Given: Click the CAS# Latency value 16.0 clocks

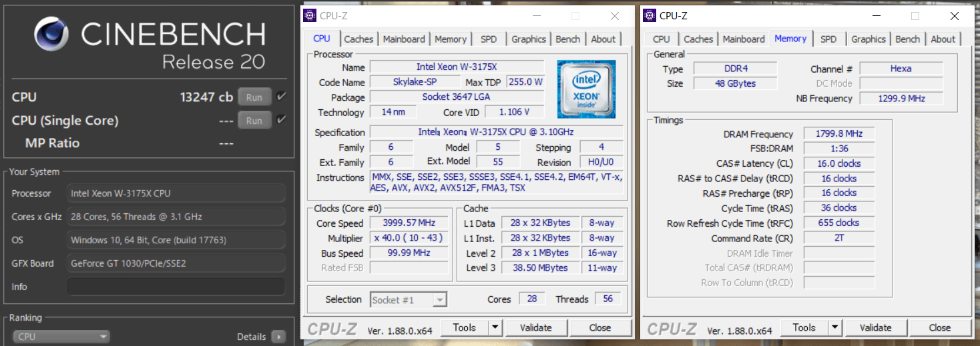Looking at the screenshot, I should pos(838,163).
